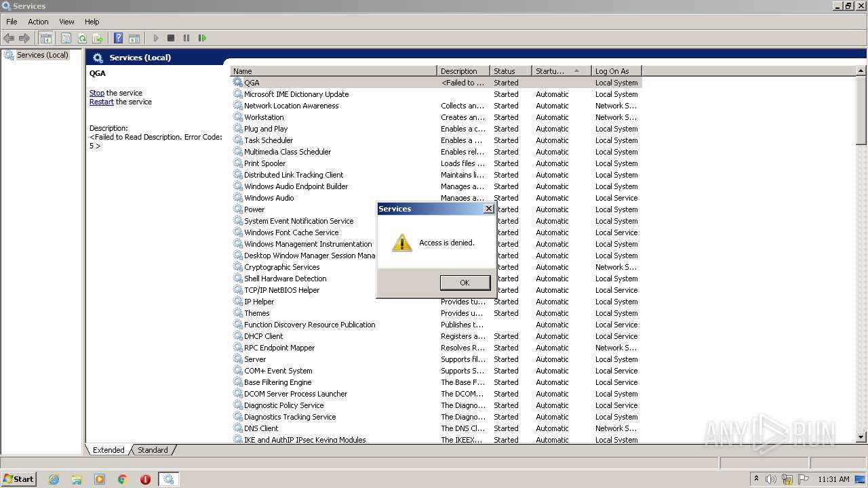Click the gear icon beside Windows Audio
This screenshot has height=488, width=868.
coord(238,198)
